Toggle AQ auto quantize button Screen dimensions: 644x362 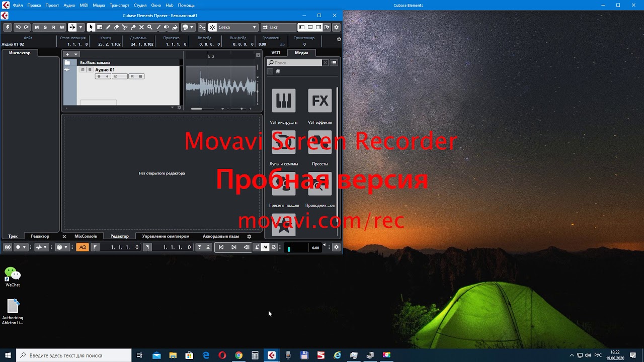point(83,247)
